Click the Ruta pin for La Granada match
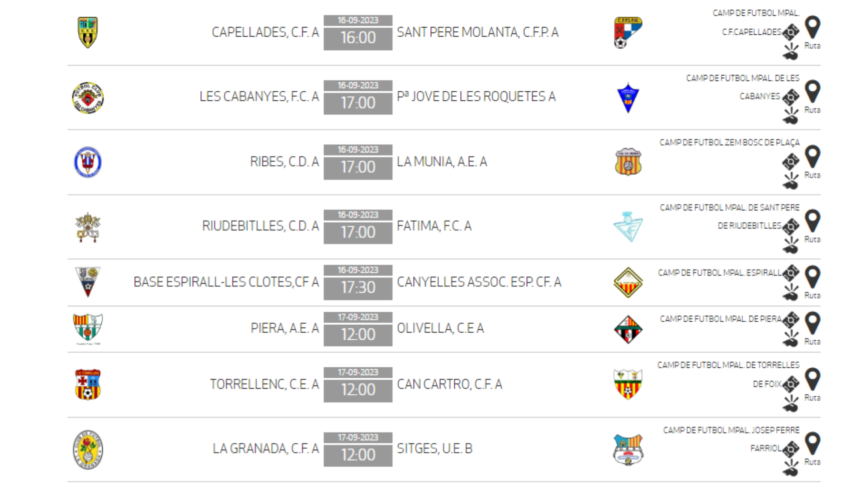The height and width of the screenshot is (488, 868). pyautogui.click(x=812, y=444)
